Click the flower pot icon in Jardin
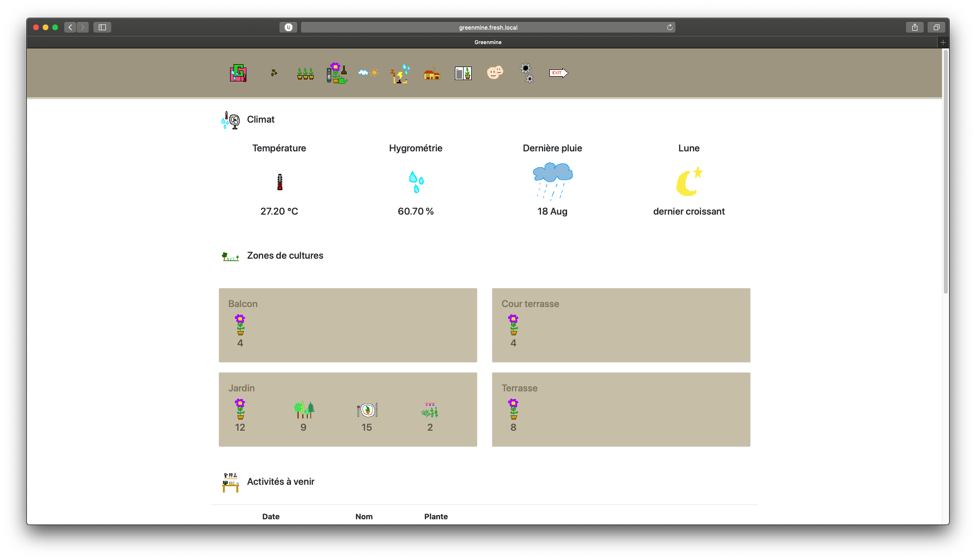This screenshot has height=560, width=976. pos(240,409)
